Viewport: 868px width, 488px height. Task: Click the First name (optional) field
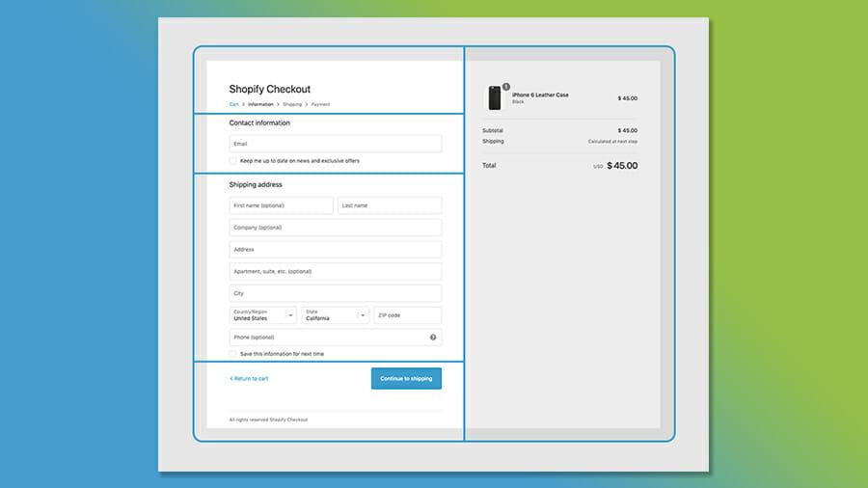(281, 205)
